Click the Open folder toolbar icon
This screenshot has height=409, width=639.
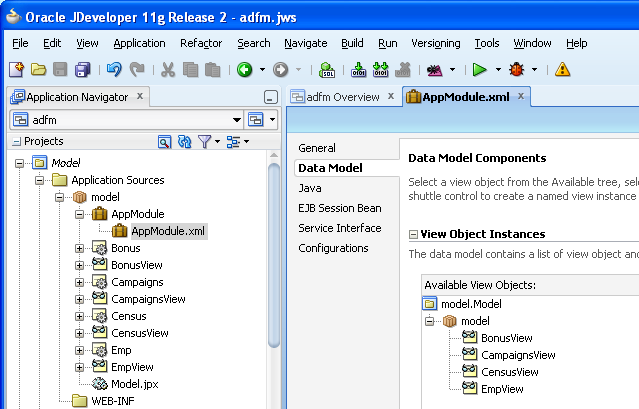38,70
